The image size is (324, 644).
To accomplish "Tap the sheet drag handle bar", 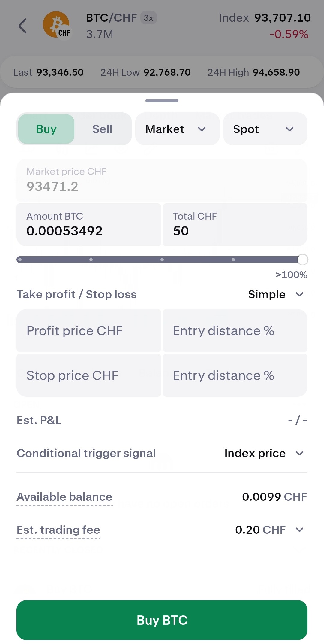I will pyautogui.click(x=162, y=101).
